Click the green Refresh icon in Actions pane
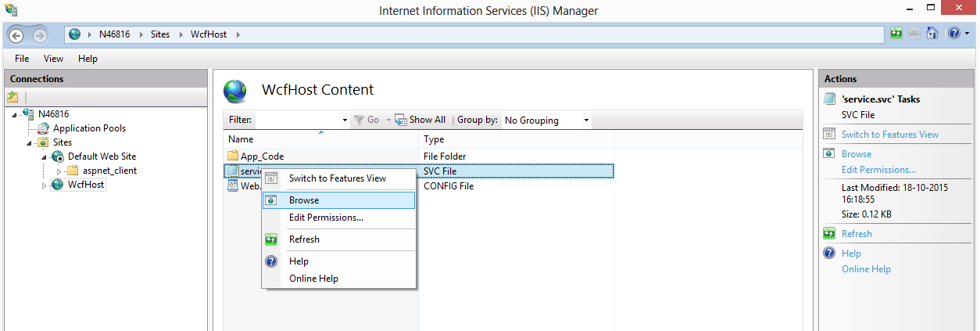 pos(829,234)
